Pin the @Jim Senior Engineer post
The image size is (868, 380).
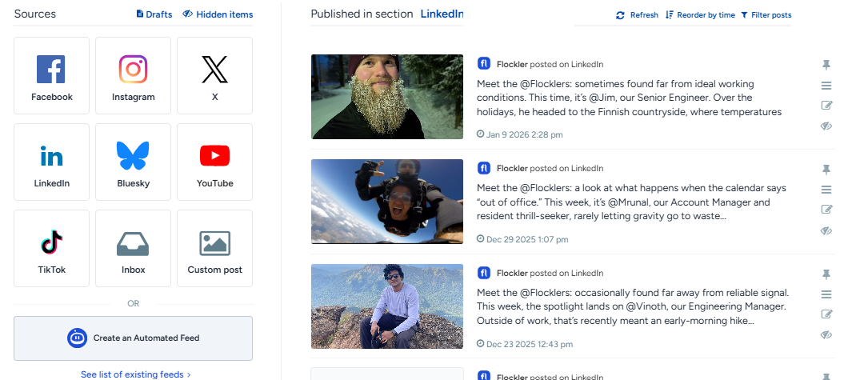pos(826,65)
